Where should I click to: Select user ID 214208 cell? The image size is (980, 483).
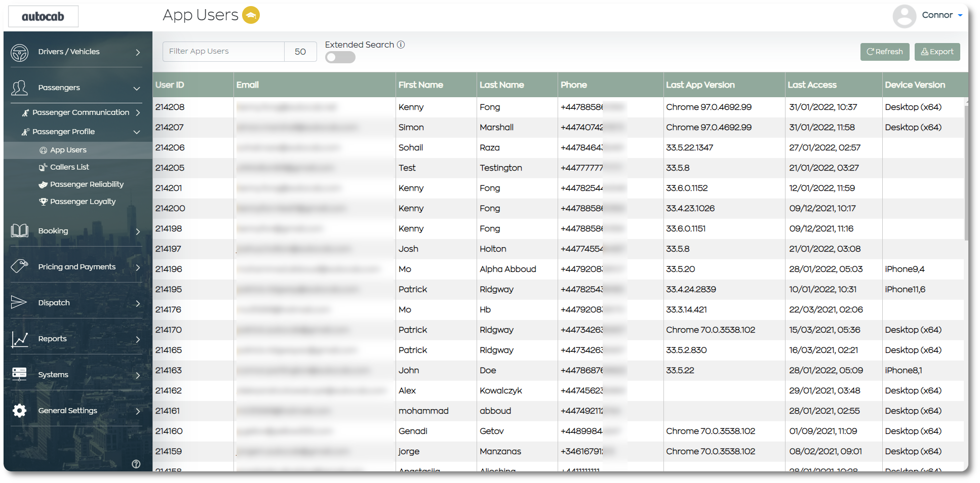[193, 107]
